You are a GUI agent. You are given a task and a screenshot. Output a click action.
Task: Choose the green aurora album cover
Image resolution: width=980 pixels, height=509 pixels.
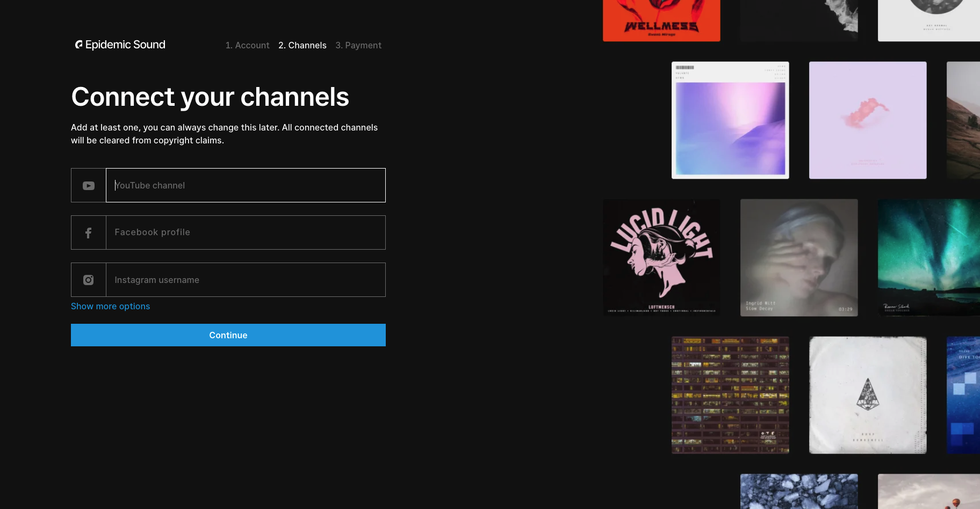[x=929, y=258]
